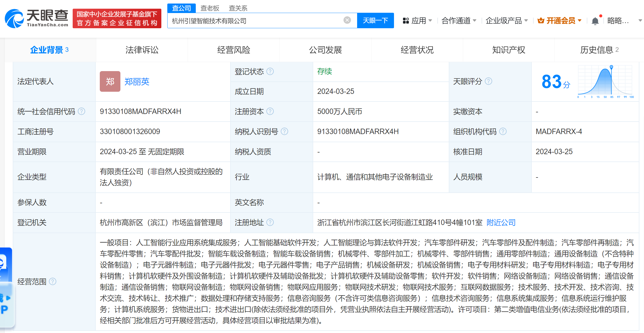
Task: Click help icon next to 登记状态
Action: pos(270,71)
